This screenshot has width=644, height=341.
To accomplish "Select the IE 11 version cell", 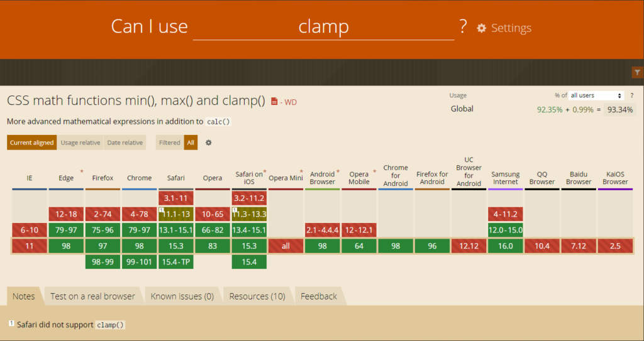I will 30,246.
